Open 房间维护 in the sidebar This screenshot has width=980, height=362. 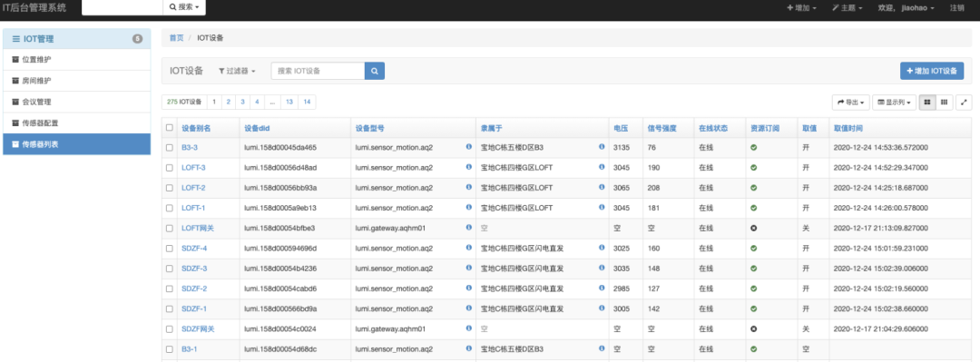pos(76,81)
